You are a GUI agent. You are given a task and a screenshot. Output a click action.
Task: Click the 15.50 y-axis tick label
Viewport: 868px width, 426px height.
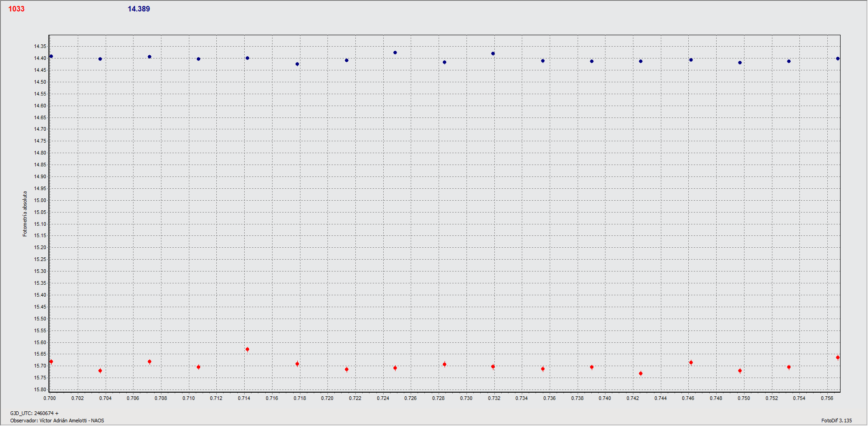pyautogui.click(x=40, y=319)
